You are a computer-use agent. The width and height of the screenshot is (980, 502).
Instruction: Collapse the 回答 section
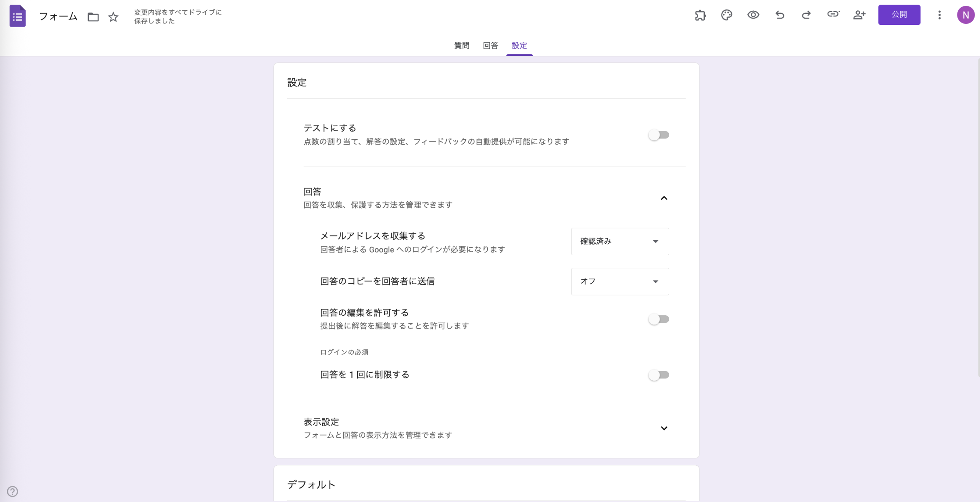coord(665,198)
